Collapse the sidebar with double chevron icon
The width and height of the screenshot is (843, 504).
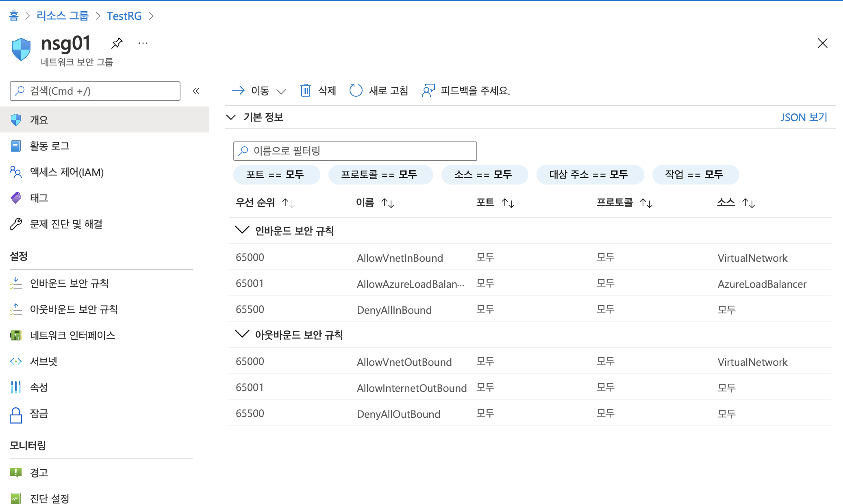point(196,91)
